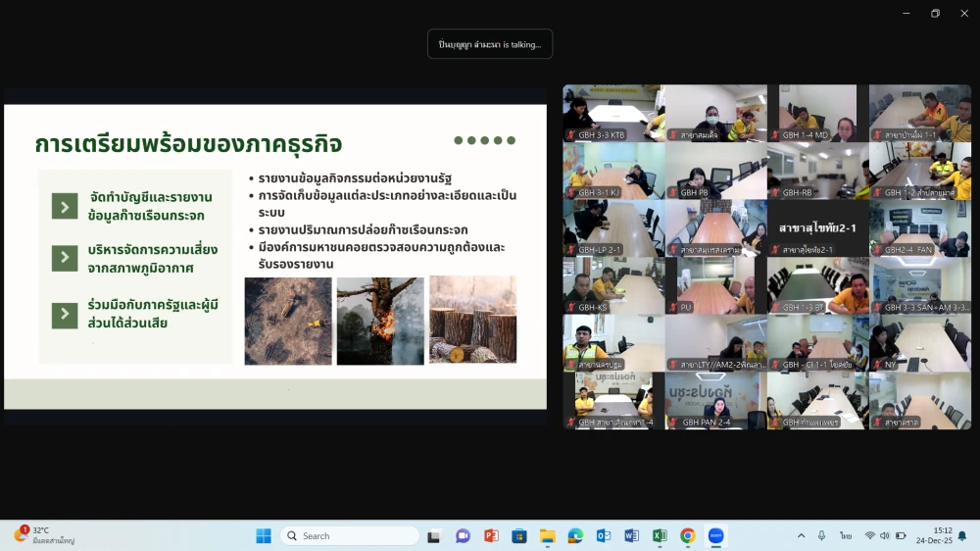Screen dimensions: 980x551
Task: Click the cut tree stumps photo
Action: (x=473, y=320)
